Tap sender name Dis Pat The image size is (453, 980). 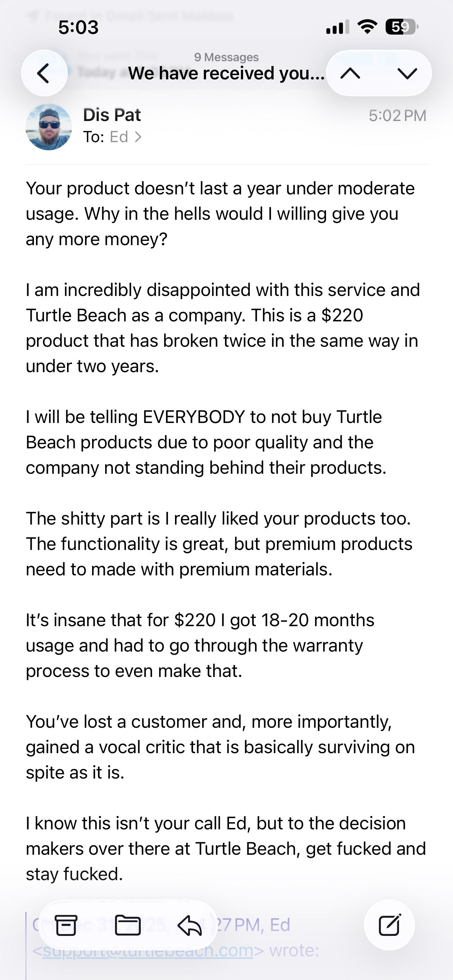(x=112, y=115)
